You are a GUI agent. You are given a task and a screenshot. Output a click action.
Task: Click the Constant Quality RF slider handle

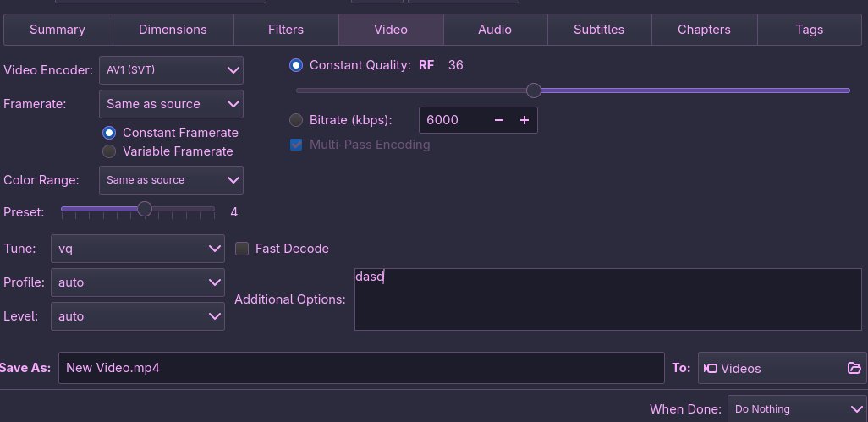coord(533,90)
